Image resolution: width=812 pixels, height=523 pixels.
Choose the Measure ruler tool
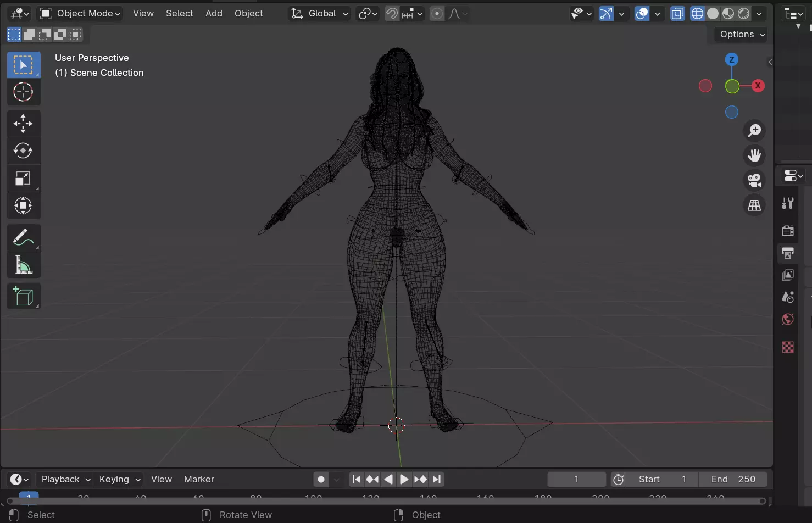(24, 265)
